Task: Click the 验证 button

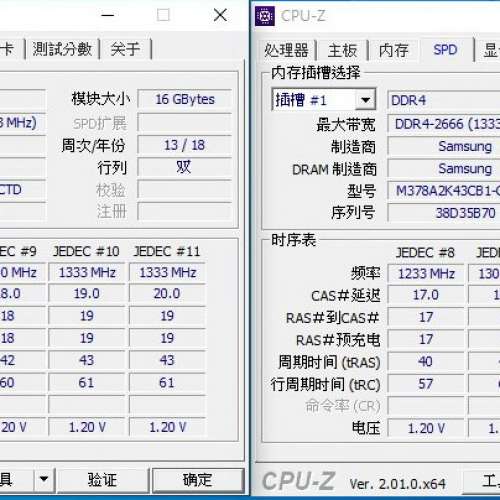Action: click(102, 480)
